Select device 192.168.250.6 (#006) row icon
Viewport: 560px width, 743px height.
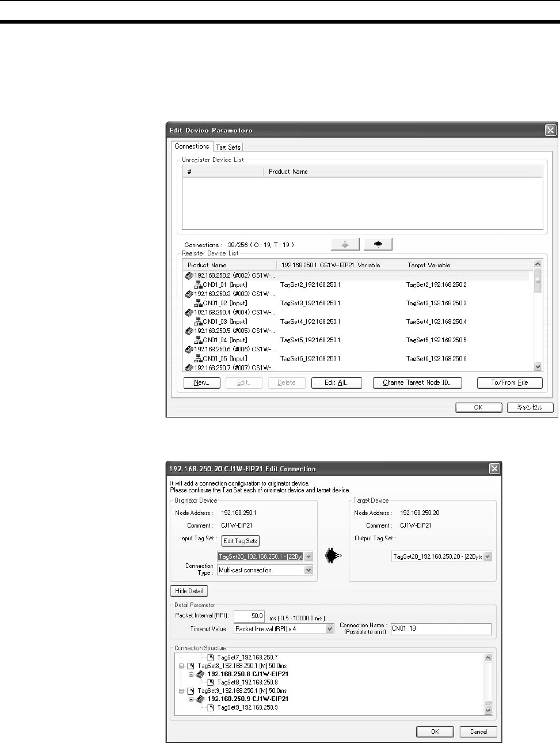click(x=189, y=349)
